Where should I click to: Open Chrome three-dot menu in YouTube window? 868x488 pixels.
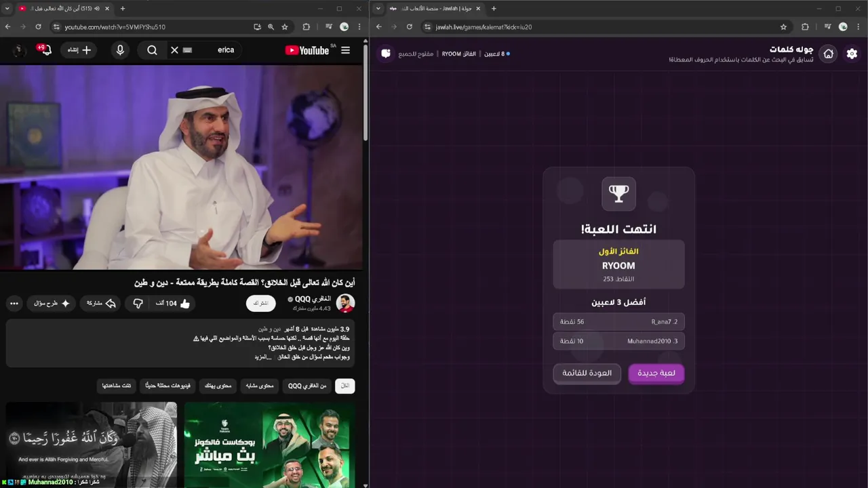(x=359, y=27)
